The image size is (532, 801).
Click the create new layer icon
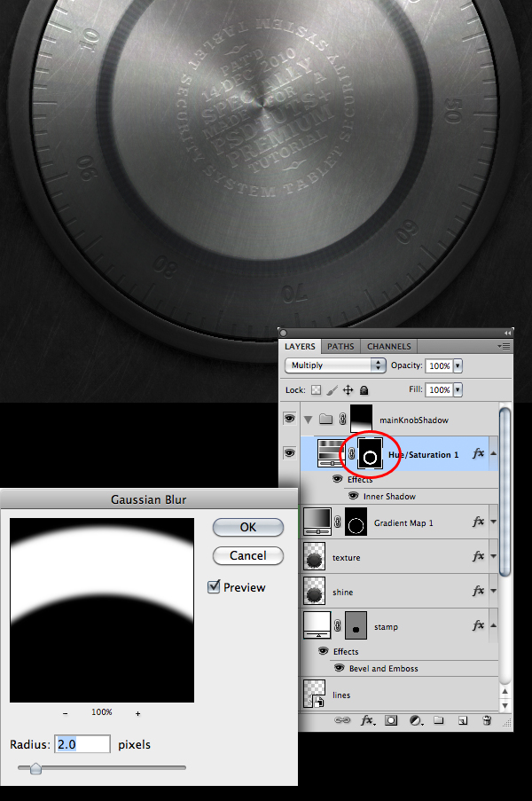tap(463, 720)
